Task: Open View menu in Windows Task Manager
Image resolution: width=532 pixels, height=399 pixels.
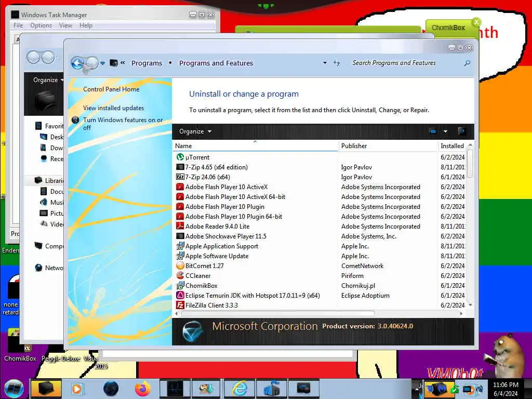Action: click(65, 25)
